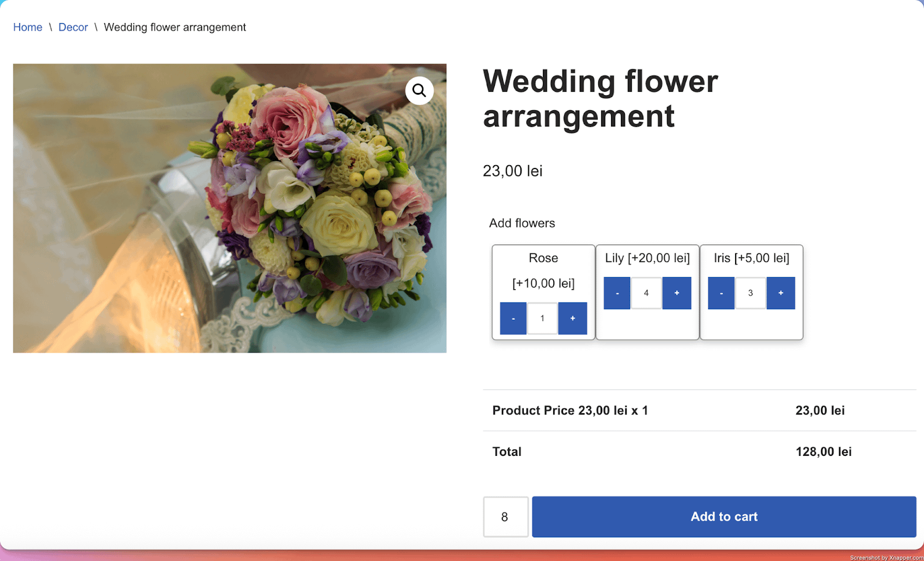Click the Iris [+5,00 lei] option label
The height and width of the screenshot is (561, 924).
(x=751, y=258)
